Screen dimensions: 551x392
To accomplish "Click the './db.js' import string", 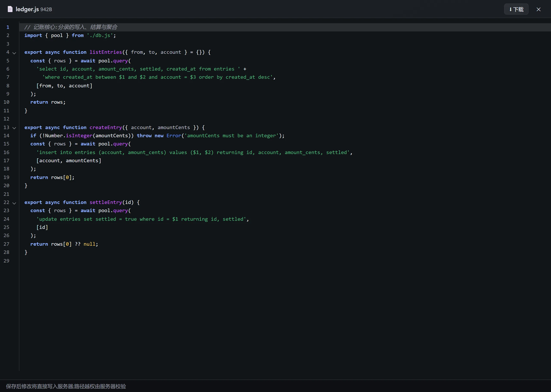I will pyautogui.click(x=100, y=35).
